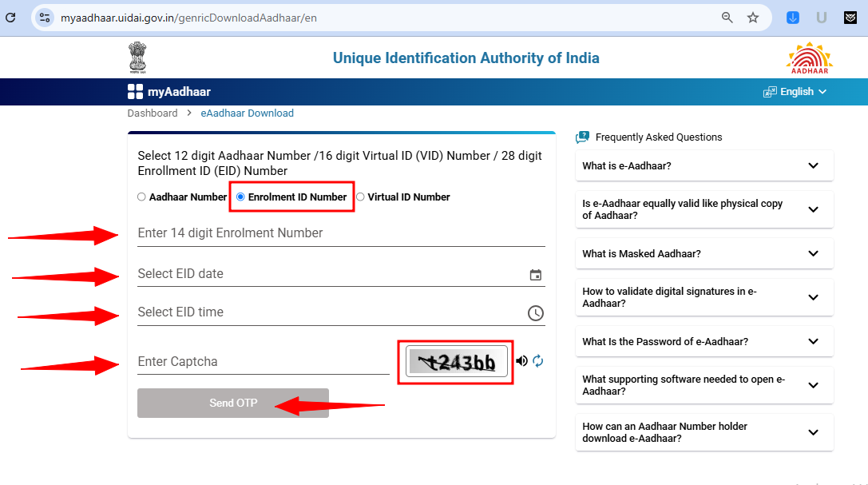Bookmark this page with the star icon
The image size is (868, 485).
(x=753, y=18)
